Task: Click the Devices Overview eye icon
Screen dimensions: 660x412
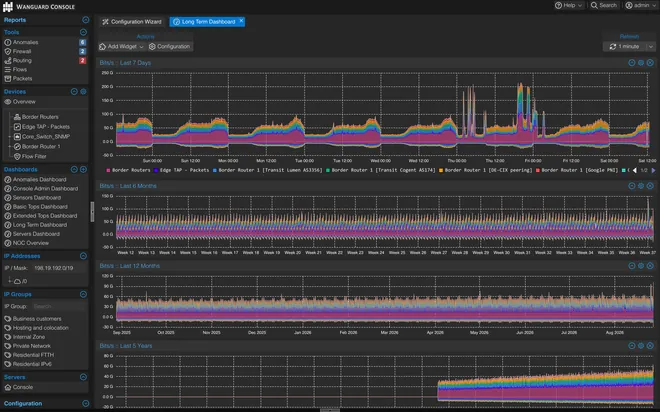Action: (x=8, y=102)
